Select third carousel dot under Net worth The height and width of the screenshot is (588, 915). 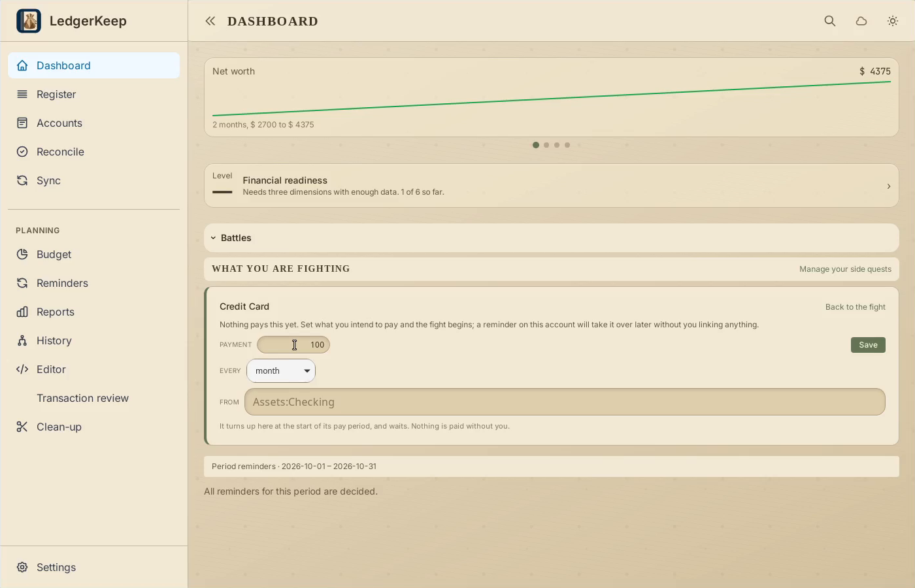[557, 145]
